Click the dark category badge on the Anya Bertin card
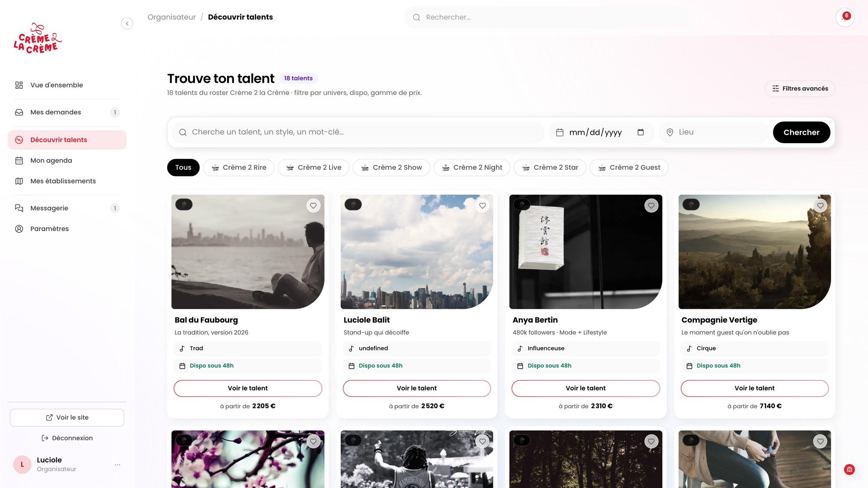This screenshot has height=488, width=868. [x=522, y=204]
